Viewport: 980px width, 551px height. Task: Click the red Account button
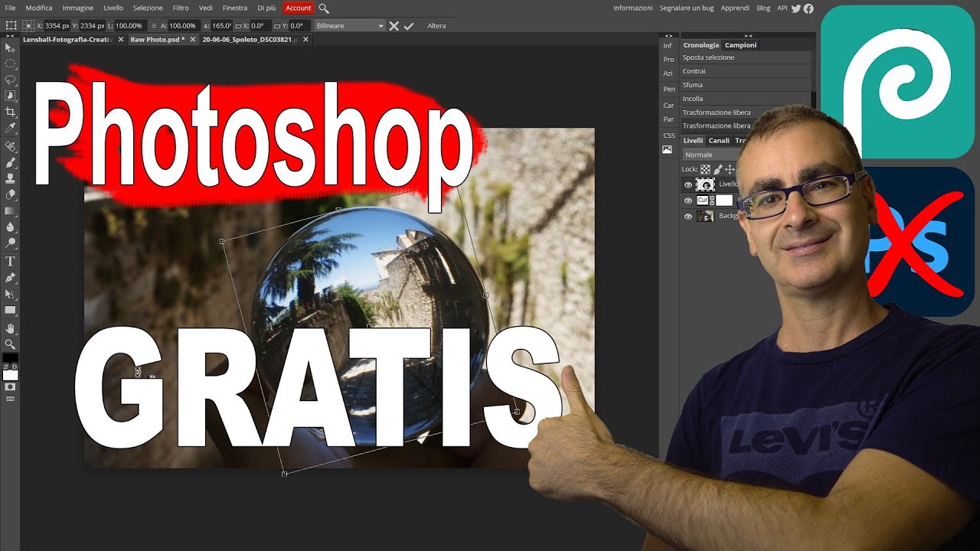coord(298,8)
